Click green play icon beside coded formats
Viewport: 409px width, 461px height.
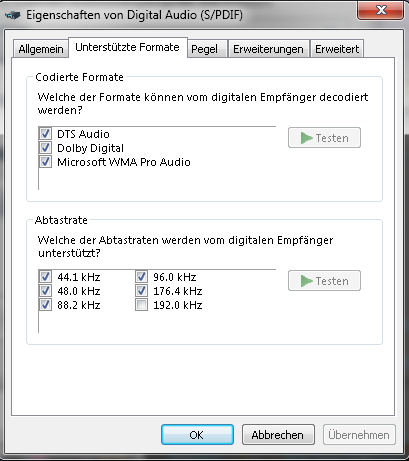click(x=306, y=138)
